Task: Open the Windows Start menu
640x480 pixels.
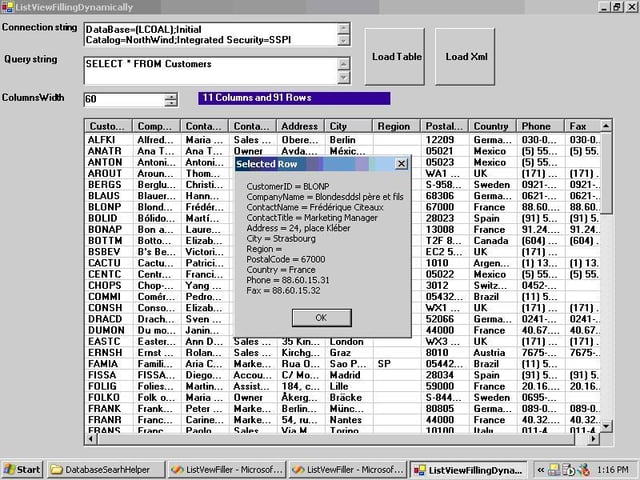Action: [x=22, y=470]
